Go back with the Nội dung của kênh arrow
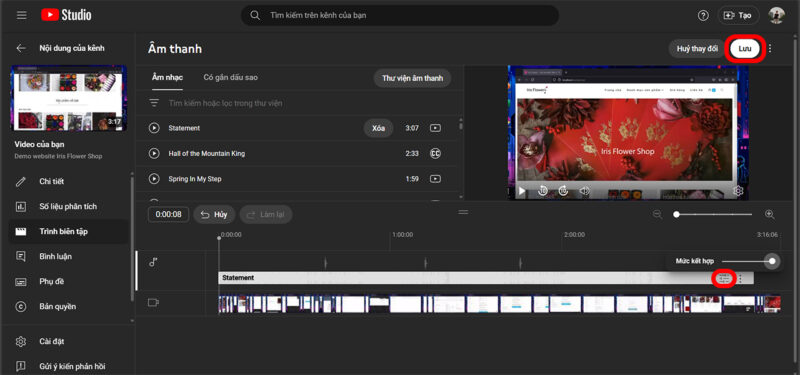800x375 pixels. point(21,48)
